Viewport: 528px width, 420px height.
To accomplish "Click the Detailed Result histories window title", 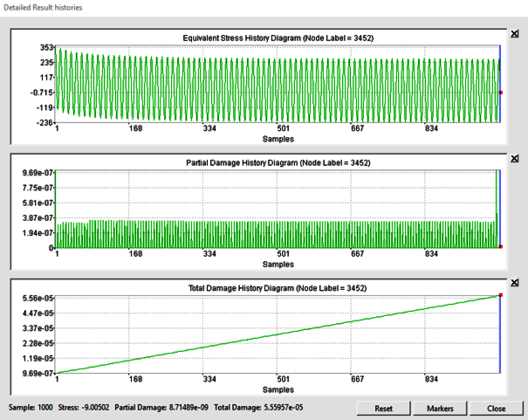I will 42,7.
